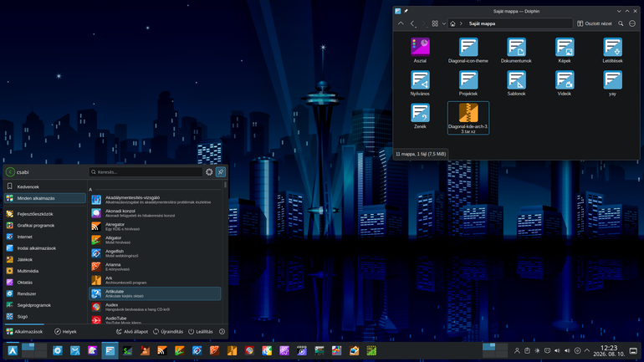
Task: Open Diagonal-kde-arch tar.xz archive file
Action: 468,118
